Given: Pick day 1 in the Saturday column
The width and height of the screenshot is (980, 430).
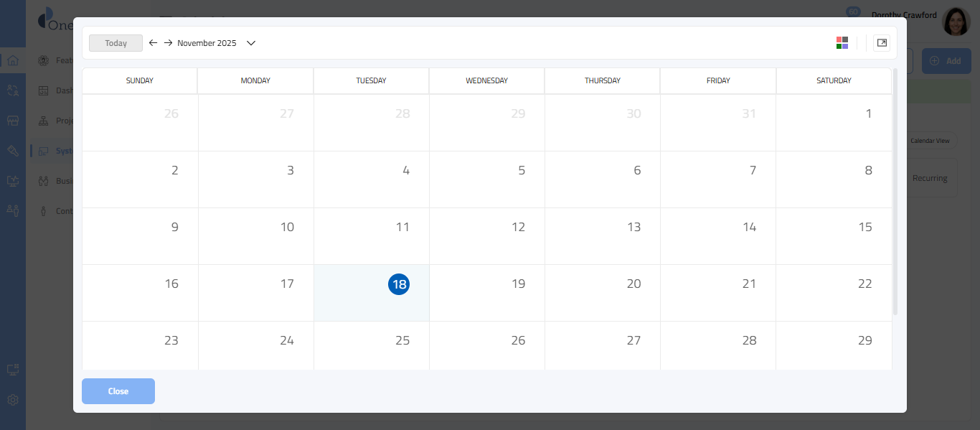Looking at the screenshot, I should click(x=868, y=113).
